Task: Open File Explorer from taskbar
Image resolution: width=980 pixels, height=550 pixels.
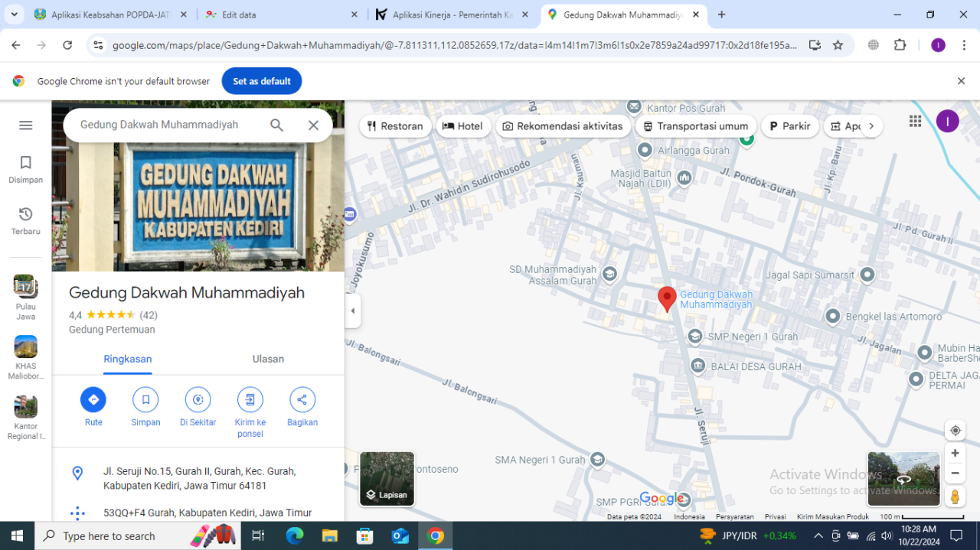Action: [x=330, y=535]
